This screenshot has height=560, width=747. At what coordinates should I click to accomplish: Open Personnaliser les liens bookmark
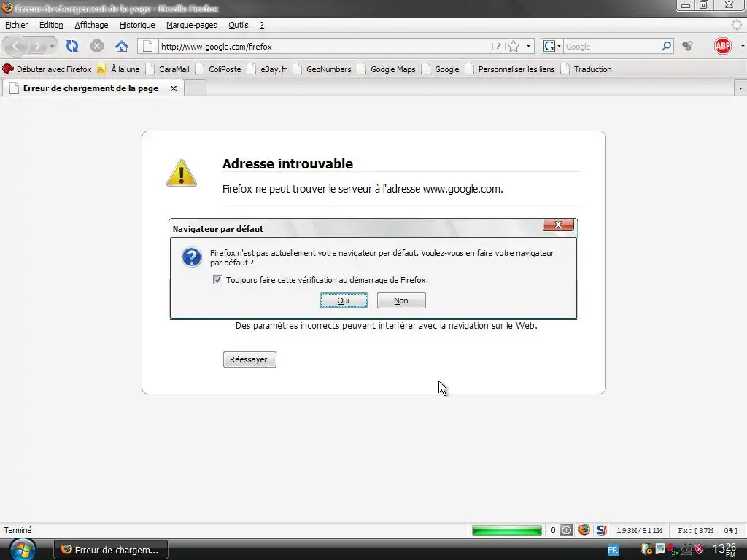click(510, 69)
